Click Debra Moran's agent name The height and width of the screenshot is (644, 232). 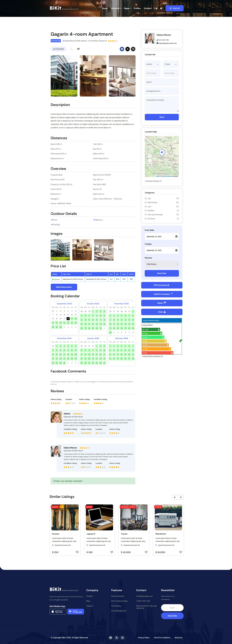(x=164, y=35)
